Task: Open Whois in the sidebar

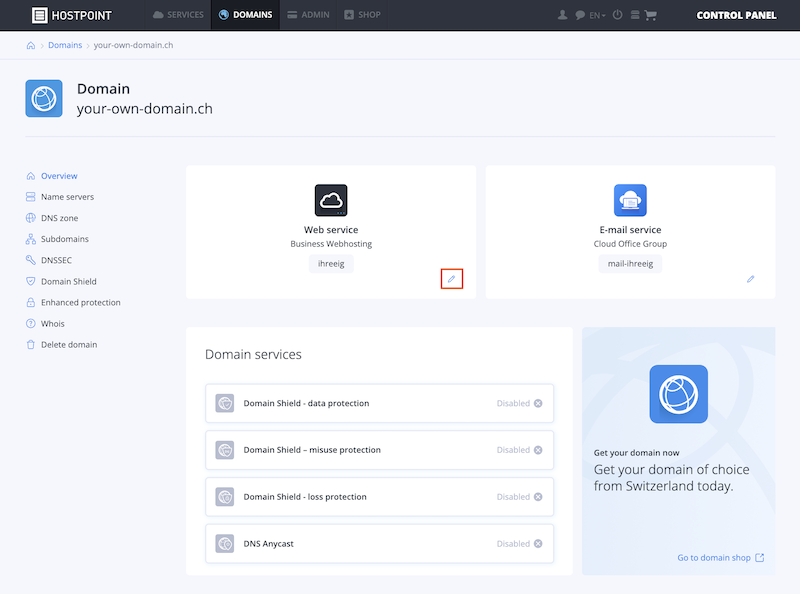Action: [x=45, y=324]
